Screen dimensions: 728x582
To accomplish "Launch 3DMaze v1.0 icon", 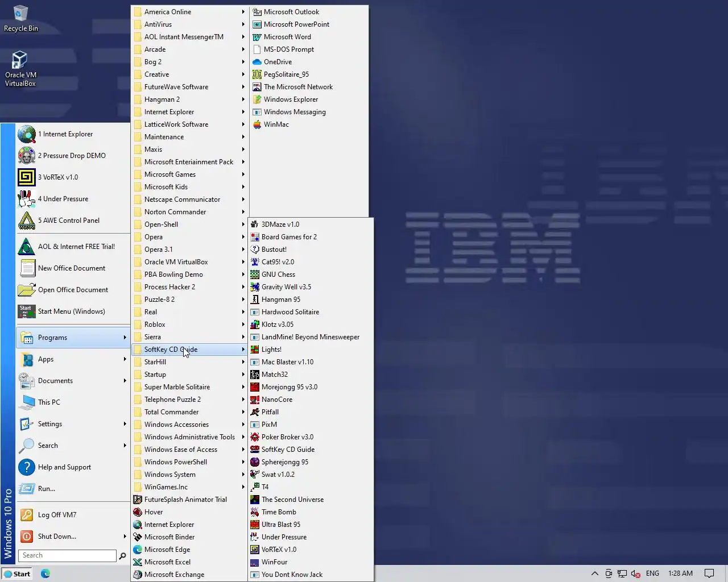I will (255, 225).
